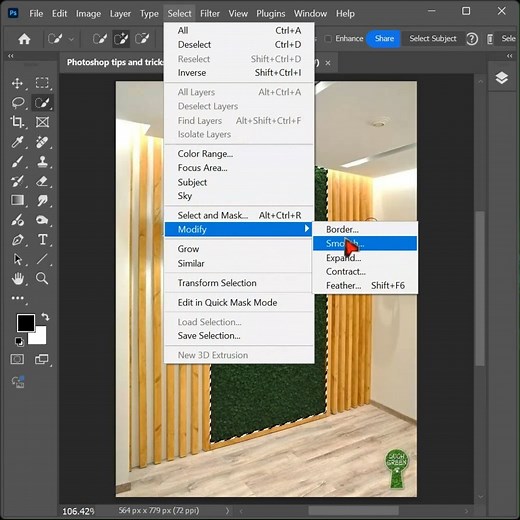This screenshot has width=520, height=520.
Task: Change the screen mode button
Action: [x=42, y=359]
